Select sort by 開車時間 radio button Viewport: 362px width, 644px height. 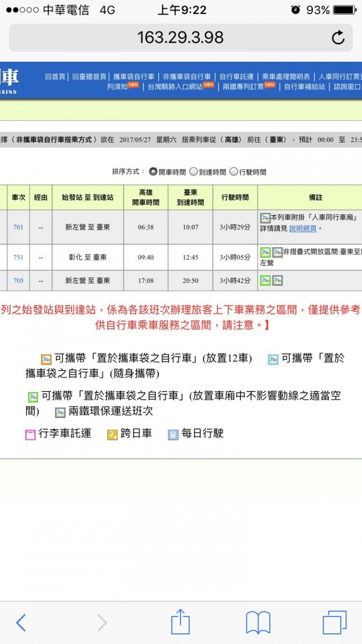pos(153,172)
